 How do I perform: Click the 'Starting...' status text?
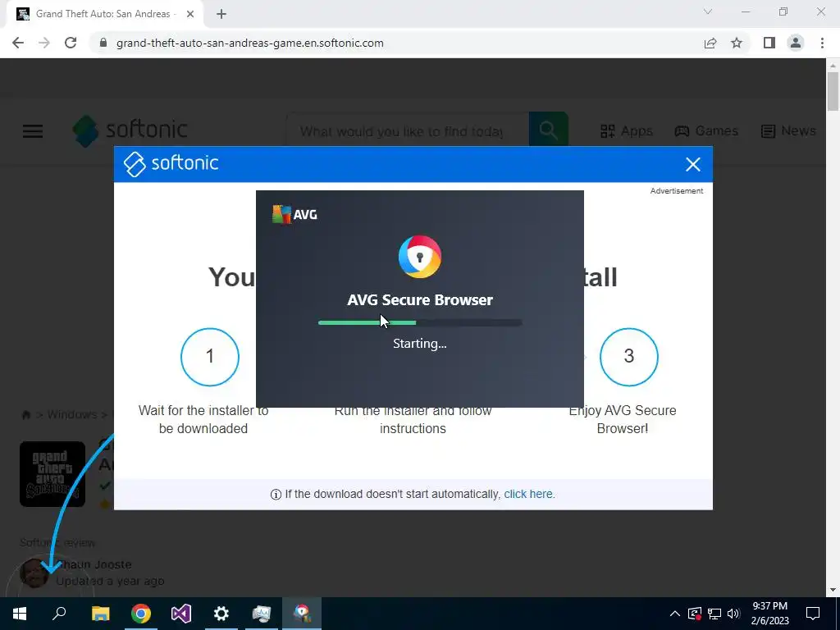click(x=420, y=344)
